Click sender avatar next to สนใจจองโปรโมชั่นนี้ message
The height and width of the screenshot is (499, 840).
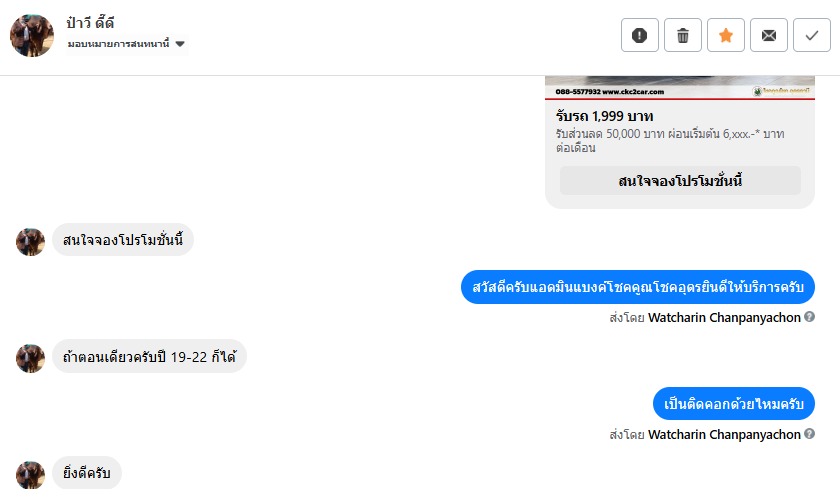pyautogui.click(x=31, y=242)
